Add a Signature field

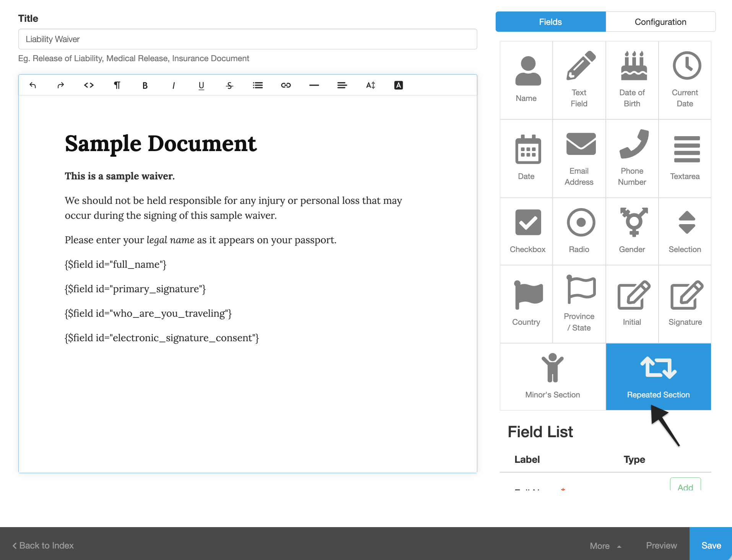(x=685, y=304)
